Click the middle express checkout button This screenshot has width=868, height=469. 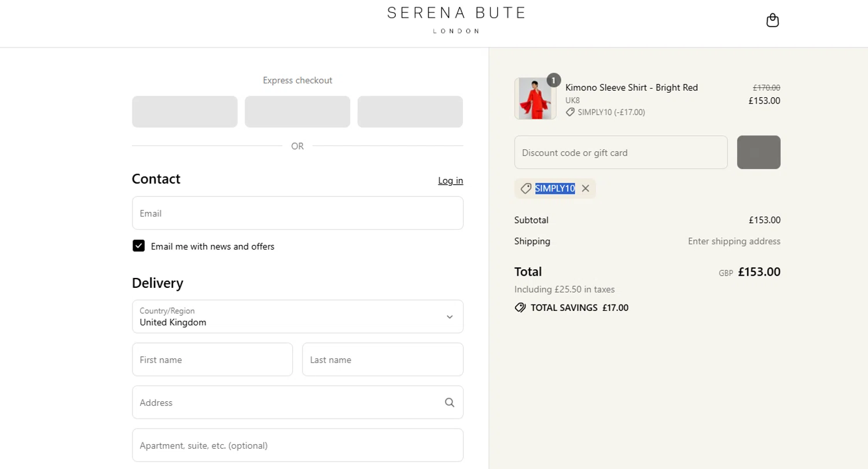pyautogui.click(x=297, y=112)
